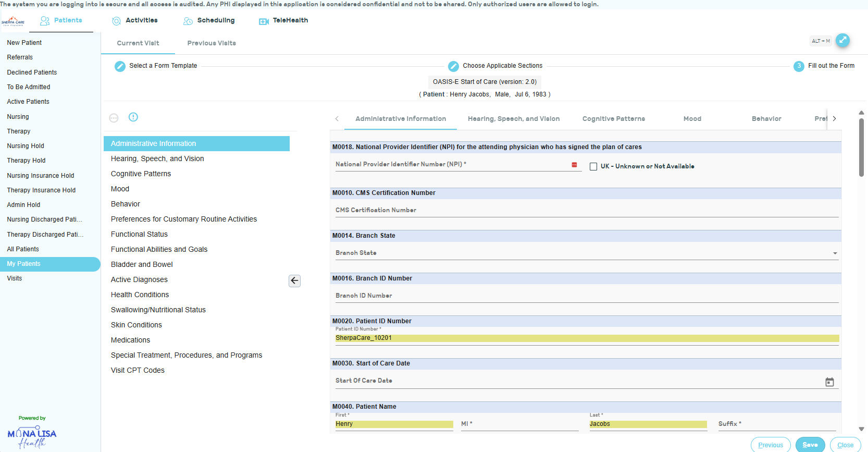Select Cognitive Patterns horizontal tab

[614, 119]
